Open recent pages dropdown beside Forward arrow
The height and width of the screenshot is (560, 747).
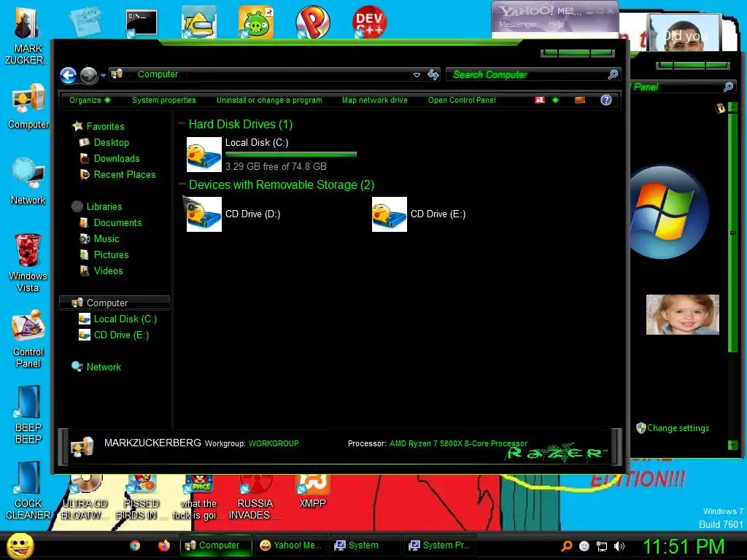pyautogui.click(x=103, y=75)
